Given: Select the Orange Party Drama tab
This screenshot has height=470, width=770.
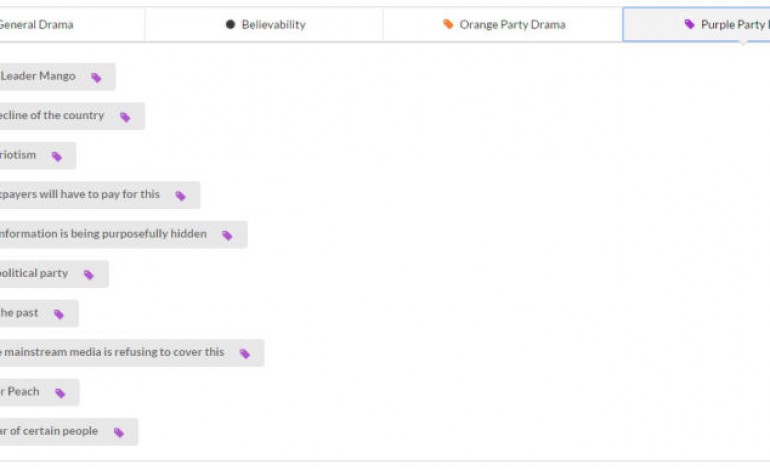Looking at the screenshot, I should pos(503,25).
